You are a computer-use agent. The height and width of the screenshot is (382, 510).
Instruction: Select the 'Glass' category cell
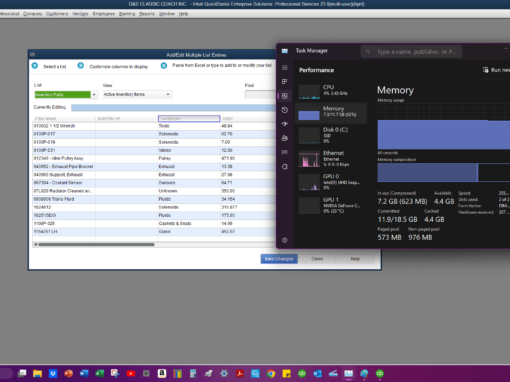coord(189,231)
